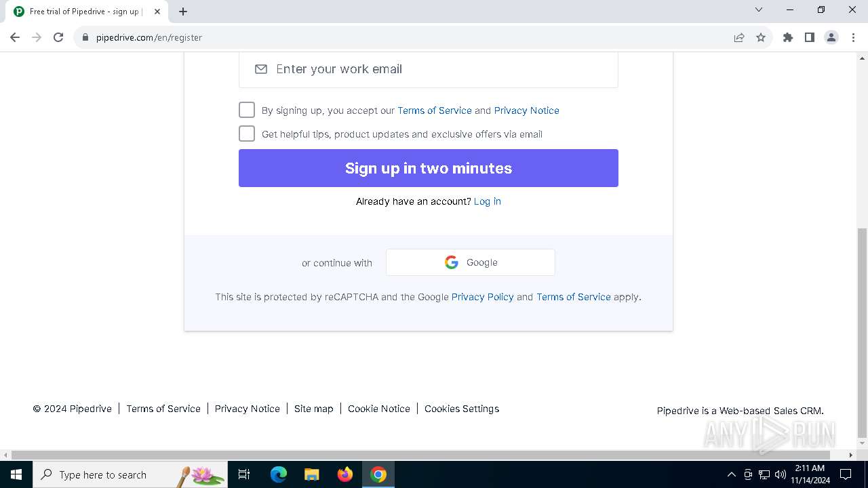Screen dimensions: 868x488
Task: Open footer Cookie Notice link
Action: tap(379, 409)
